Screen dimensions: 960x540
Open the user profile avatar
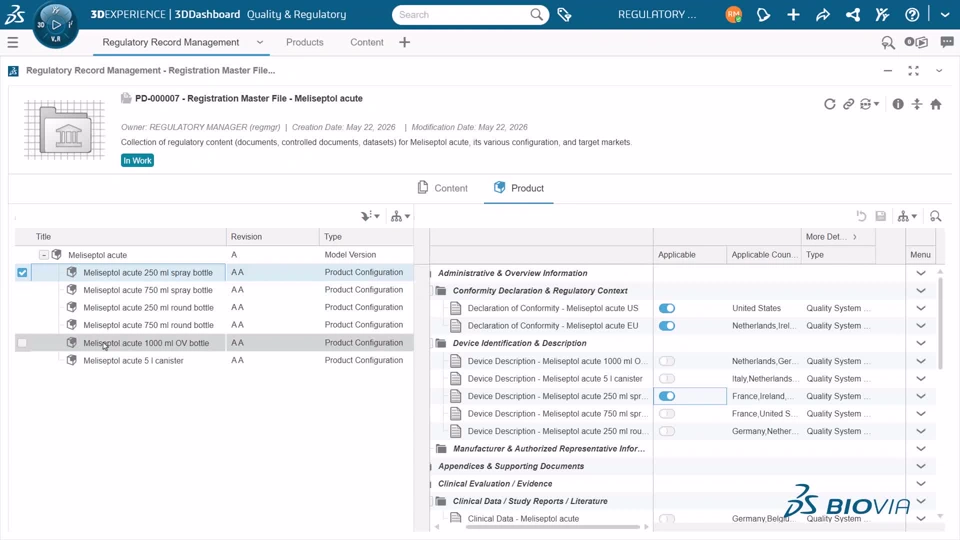tap(733, 14)
